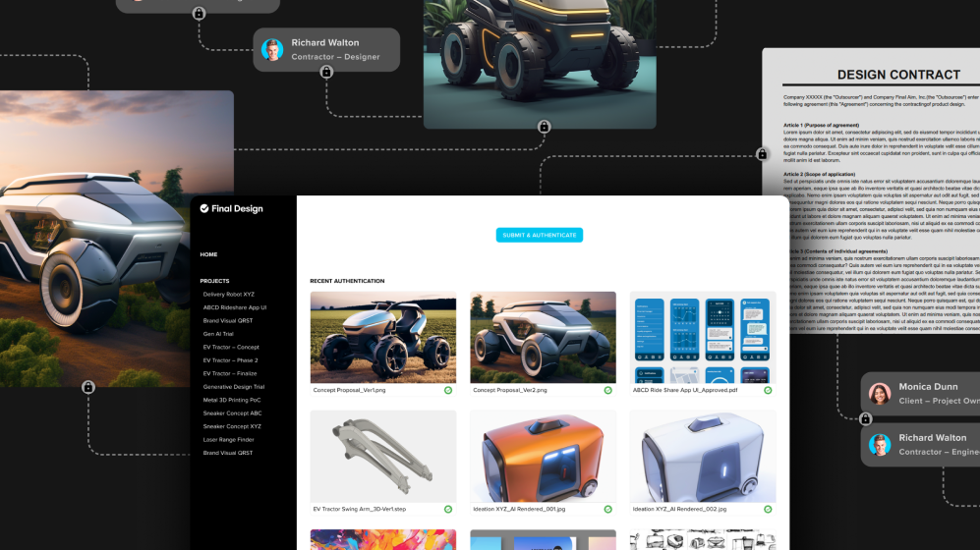Select the Monica Dunn client card
The height and width of the screenshot is (550, 980).
point(920,393)
